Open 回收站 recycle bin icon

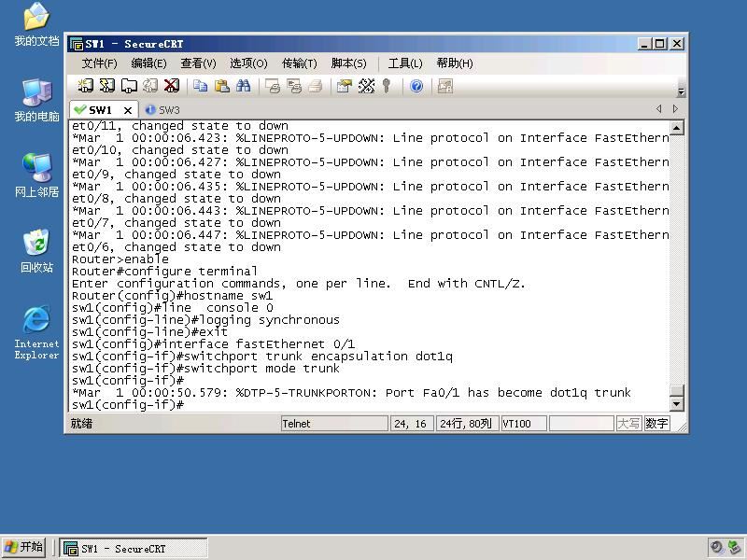[36, 251]
